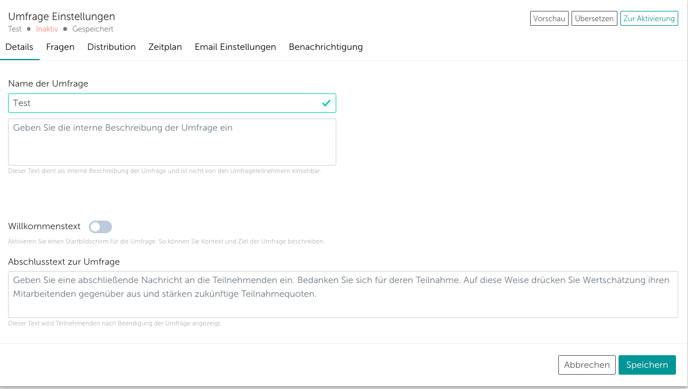Go to the Distribution tab
Image resolution: width=688 pixels, height=389 pixels.
coord(111,47)
